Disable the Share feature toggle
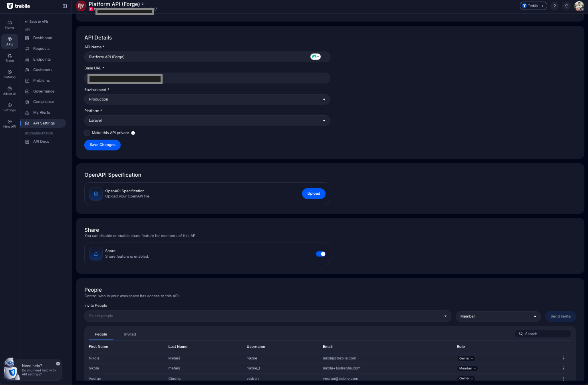The width and height of the screenshot is (588, 385). [321, 254]
